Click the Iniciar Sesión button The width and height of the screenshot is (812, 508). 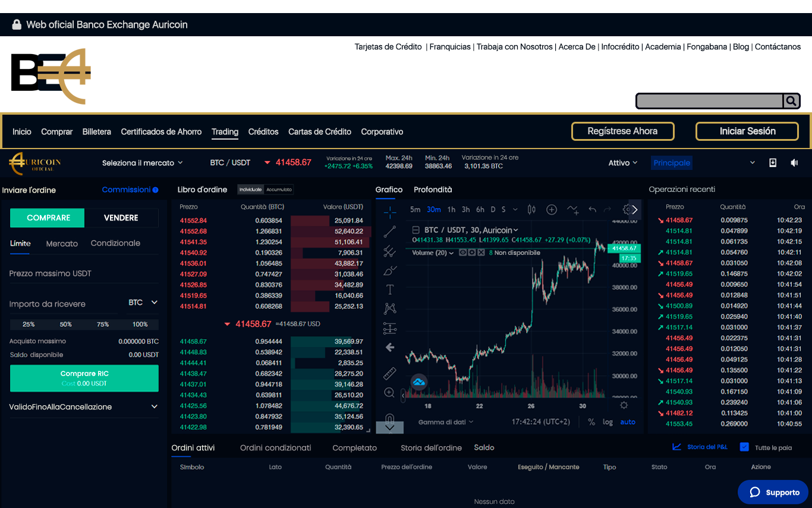coord(747,131)
